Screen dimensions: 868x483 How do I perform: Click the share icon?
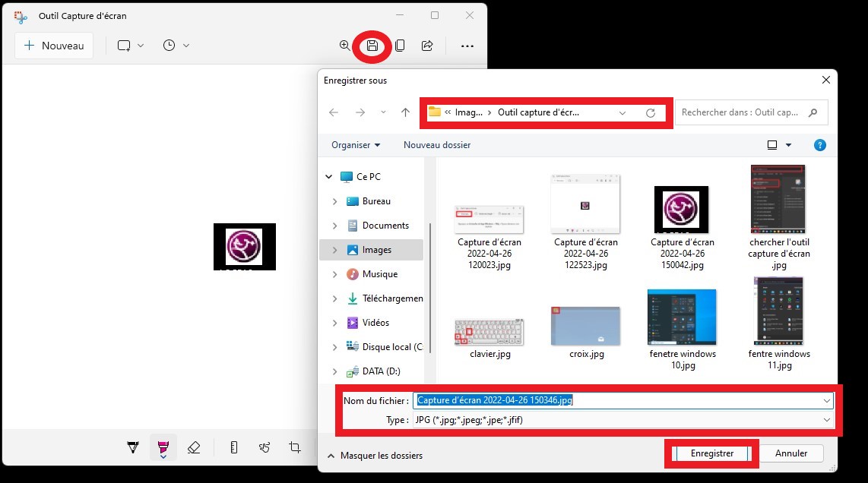point(427,46)
